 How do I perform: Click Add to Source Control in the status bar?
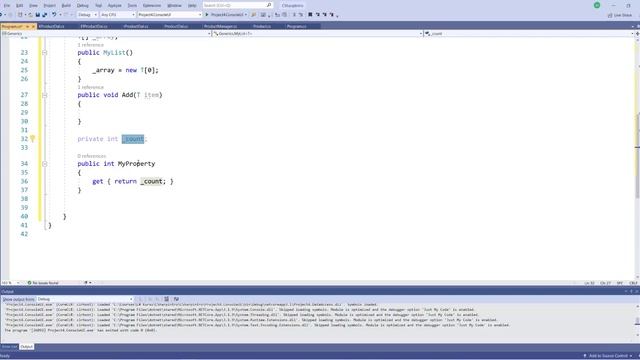coord(608,356)
